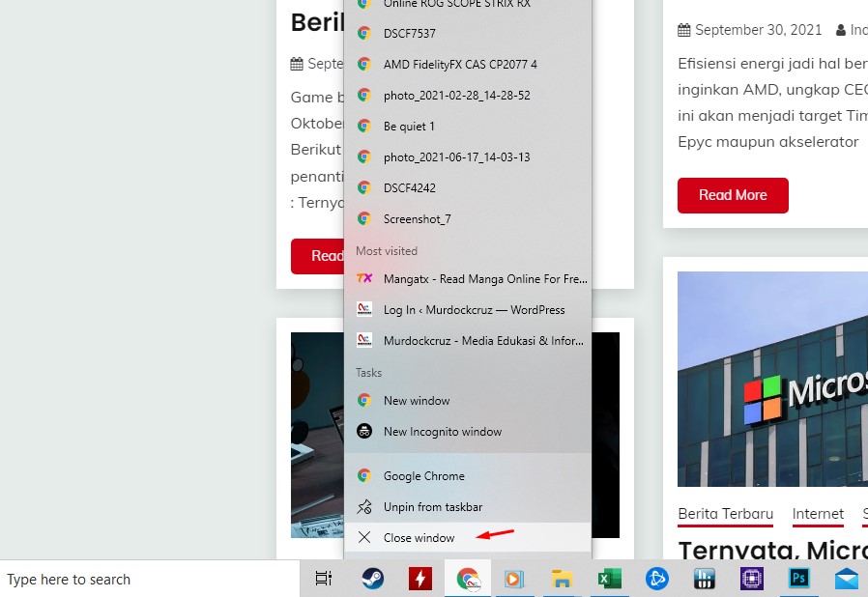Choose Unpin from taskbar
Viewport: 868px width, 597px height.
pos(432,506)
